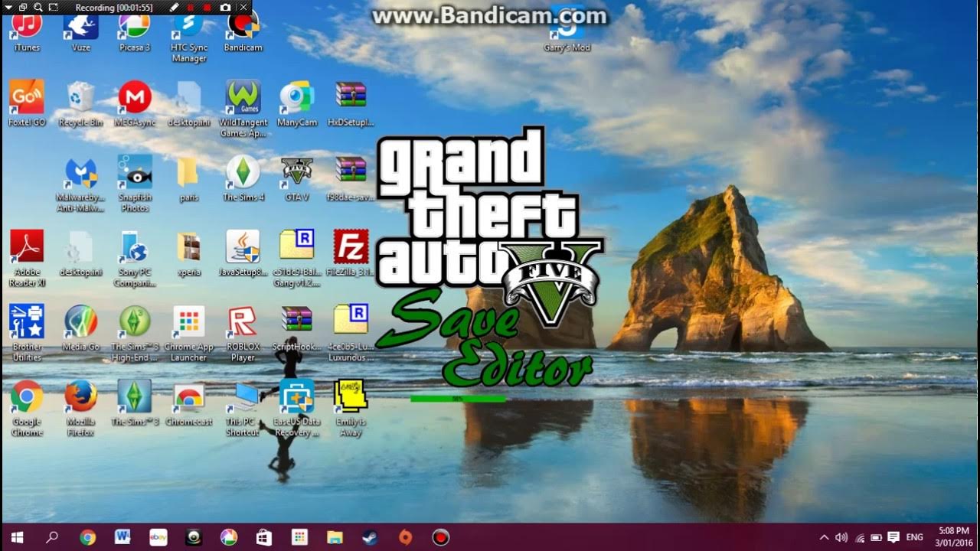Screen dimensions: 980x551
Task: Open Steam from the taskbar
Action: click(x=370, y=537)
